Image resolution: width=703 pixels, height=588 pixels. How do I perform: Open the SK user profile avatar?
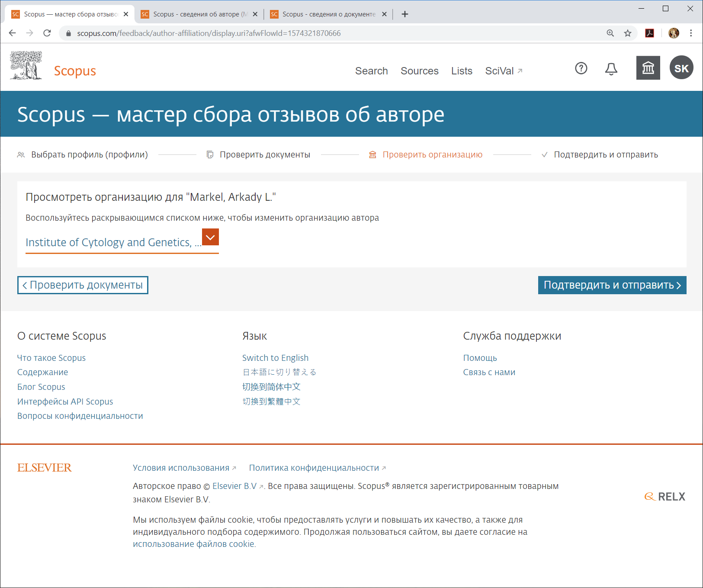(x=681, y=67)
